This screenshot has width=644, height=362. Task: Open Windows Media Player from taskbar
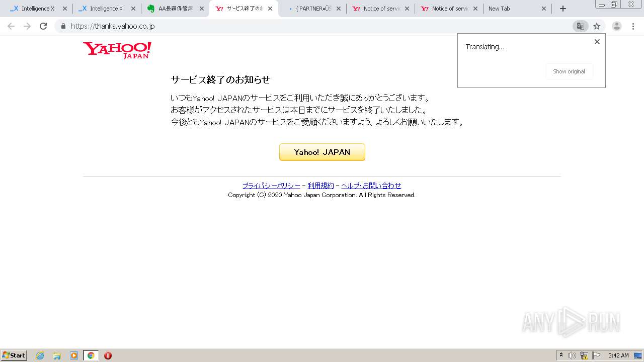74,355
